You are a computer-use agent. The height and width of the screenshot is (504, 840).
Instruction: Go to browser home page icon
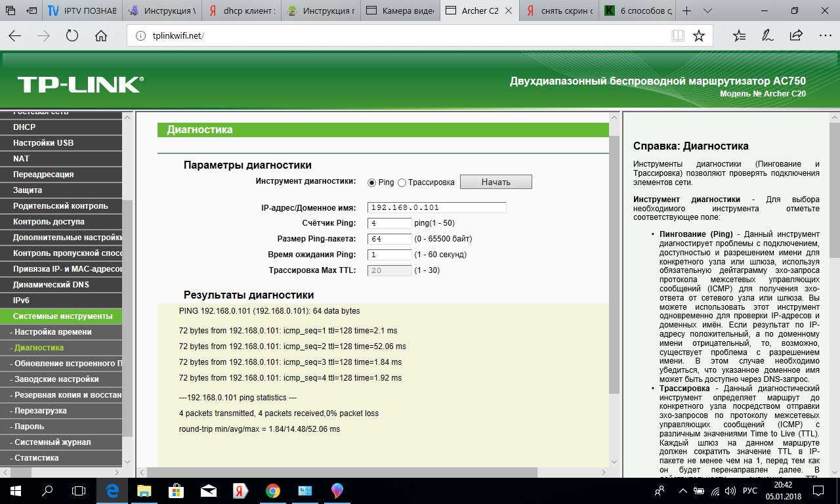coord(101,36)
